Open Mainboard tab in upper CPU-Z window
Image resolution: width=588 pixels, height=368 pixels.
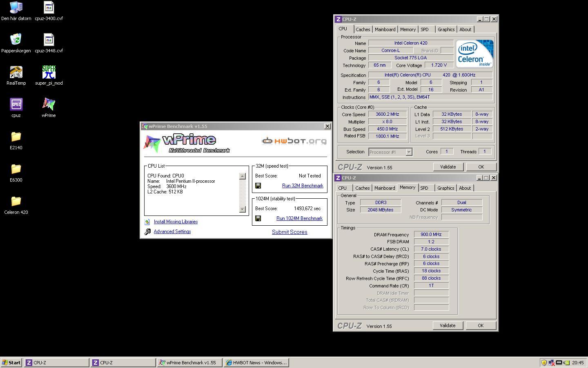pos(385,29)
